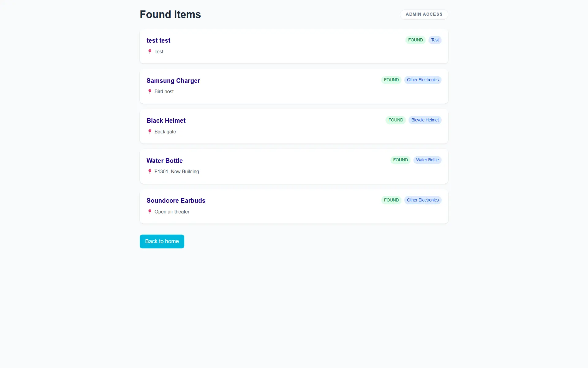588x368 pixels.
Task: Click the Admin Access badge
Action: [424, 14]
